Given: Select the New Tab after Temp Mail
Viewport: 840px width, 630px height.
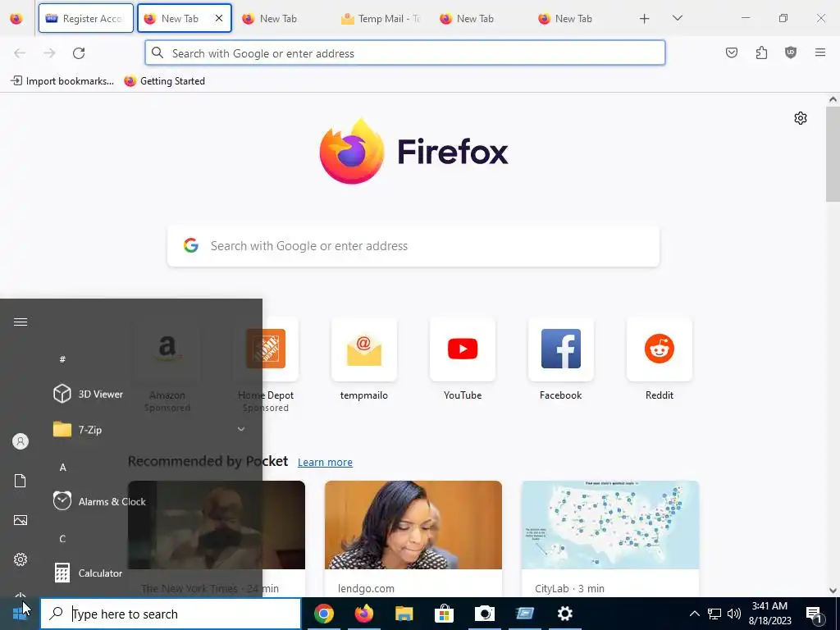Looking at the screenshot, I should (479, 18).
